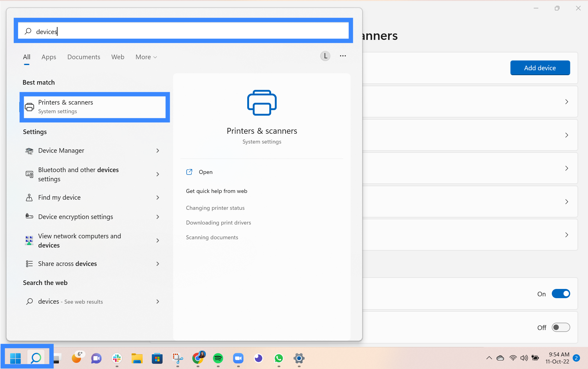Select devices See web results entry

click(x=92, y=302)
